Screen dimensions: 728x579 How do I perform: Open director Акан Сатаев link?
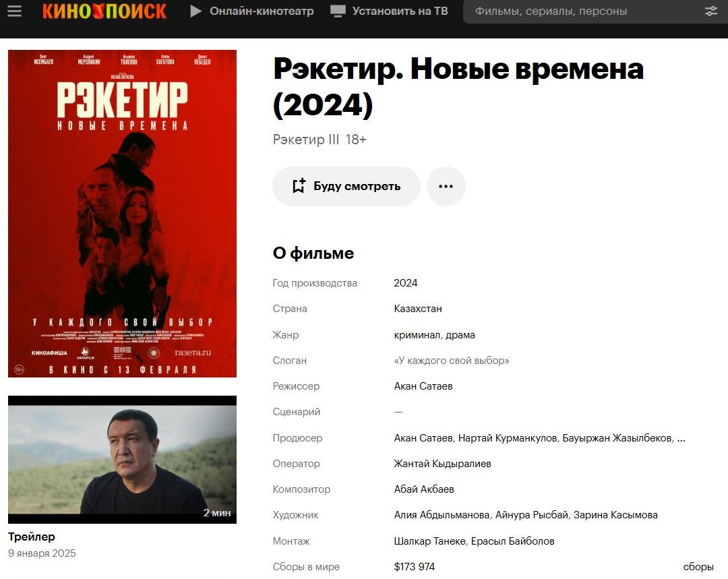pos(423,386)
